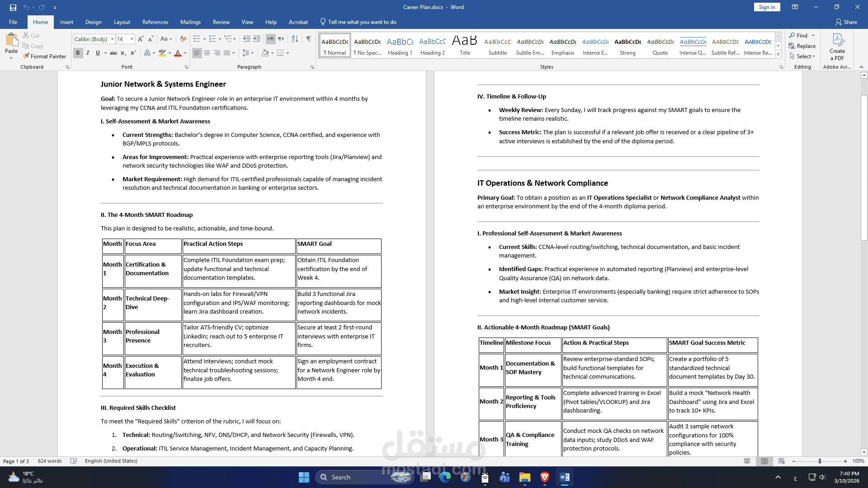Screen dimensions: 868x488
Task: Apply the red font color
Action: pyautogui.click(x=178, y=53)
